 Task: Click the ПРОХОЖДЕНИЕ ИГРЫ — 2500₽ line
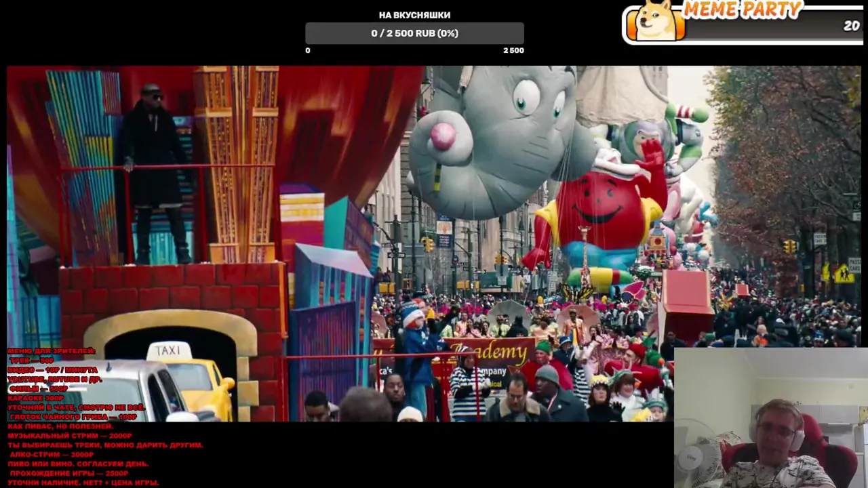click(68, 474)
